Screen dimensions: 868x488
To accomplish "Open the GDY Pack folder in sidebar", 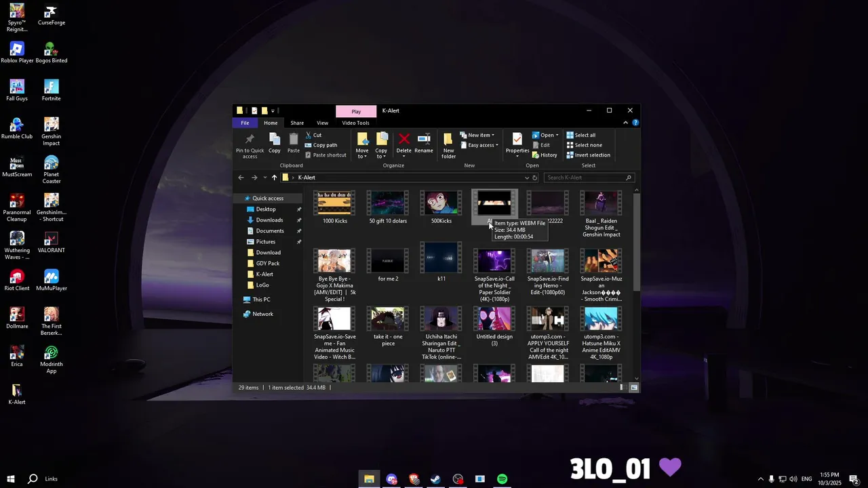I will pyautogui.click(x=267, y=264).
